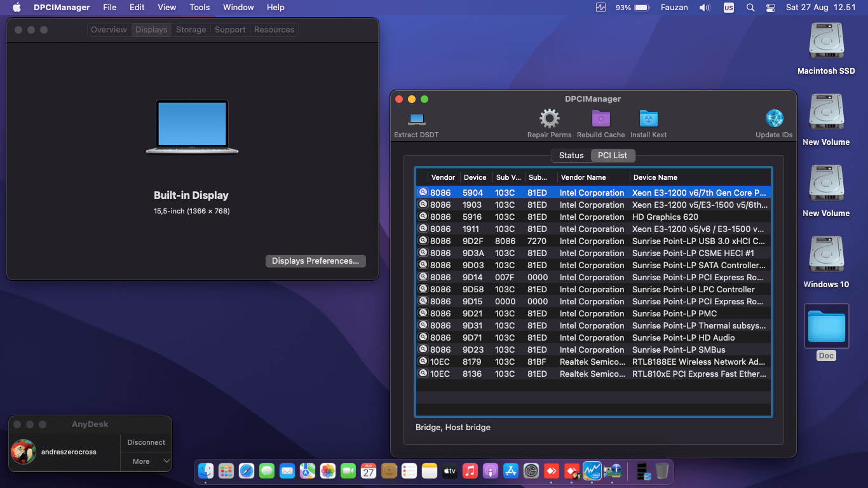This screenshot has height=488, width=868.
Task: Disconnect the AnyDesk session
Action: click(146, 442)
